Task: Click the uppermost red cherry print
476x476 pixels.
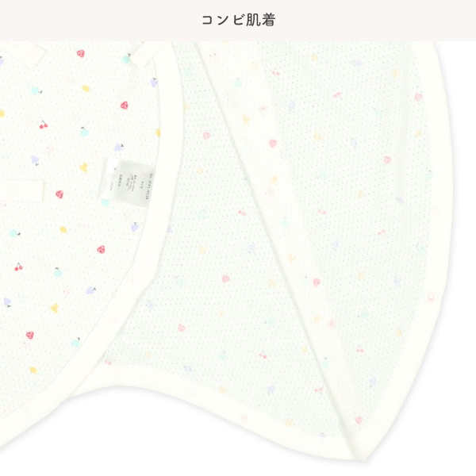Action: click(44, 125)
